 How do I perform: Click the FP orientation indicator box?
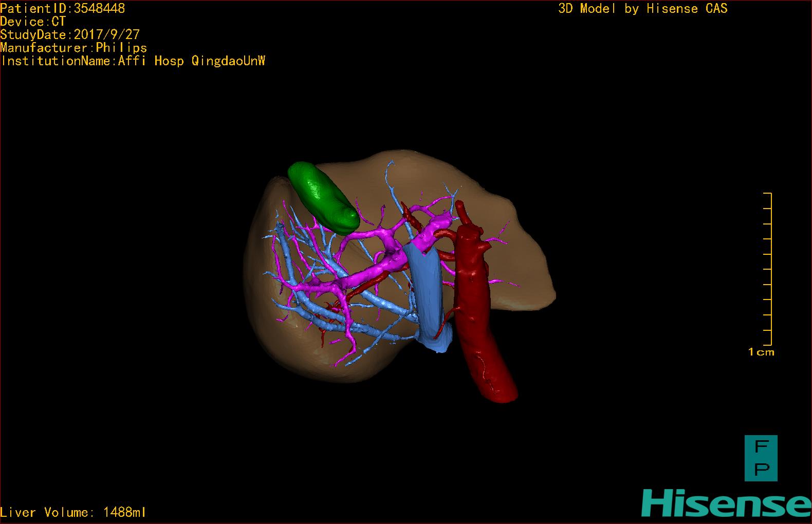coord(761,458)
